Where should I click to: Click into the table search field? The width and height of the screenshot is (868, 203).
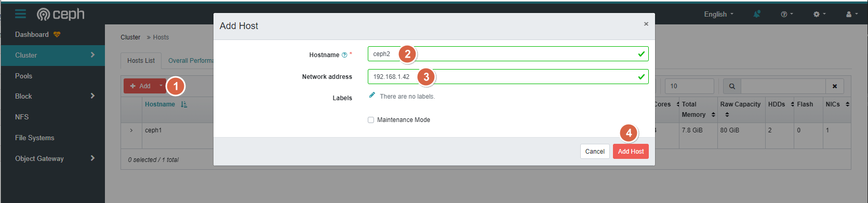pyautogui.click(x=783, y=86)
